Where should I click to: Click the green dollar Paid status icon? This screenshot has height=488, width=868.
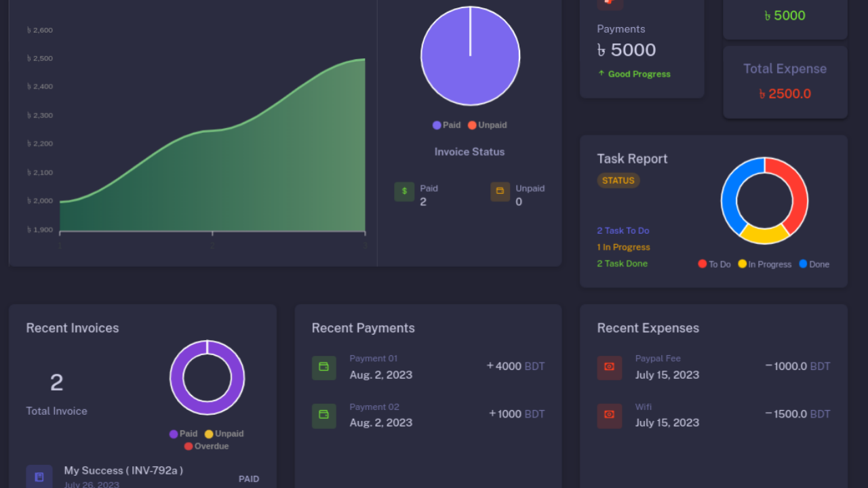(x=404, y=192)
